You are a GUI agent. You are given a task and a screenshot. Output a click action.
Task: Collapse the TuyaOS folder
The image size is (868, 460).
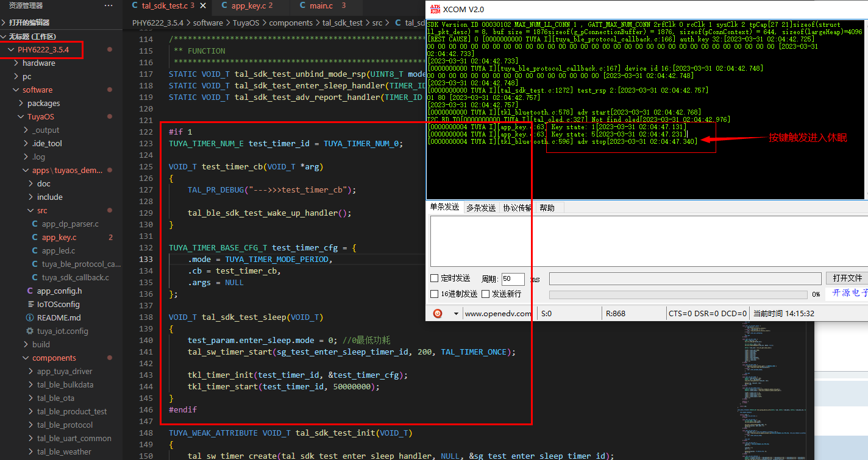[21, 116]
